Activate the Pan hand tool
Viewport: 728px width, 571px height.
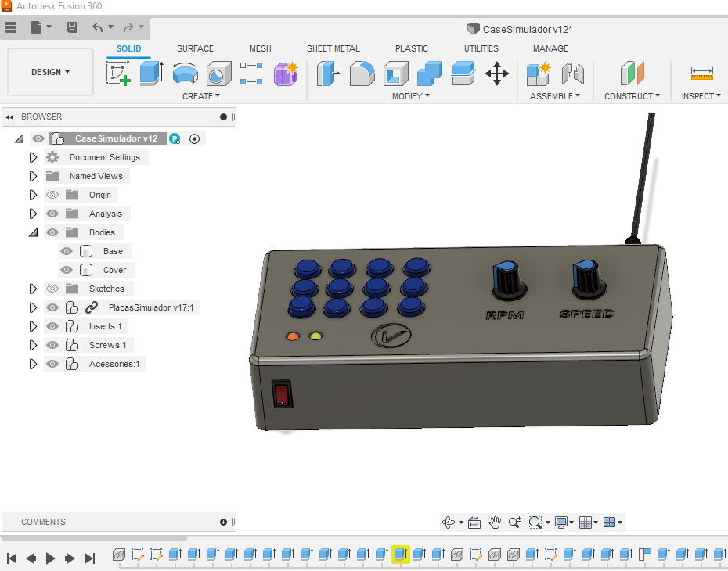495,523
